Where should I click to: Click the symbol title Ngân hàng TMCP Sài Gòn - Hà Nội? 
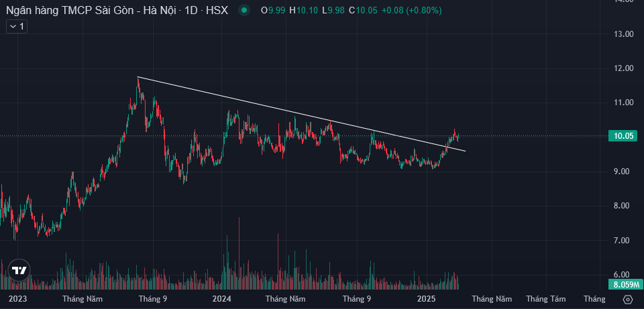92,11
